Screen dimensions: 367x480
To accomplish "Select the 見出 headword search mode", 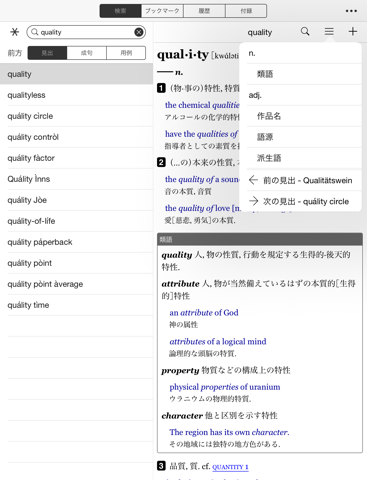I will (47, 53).
